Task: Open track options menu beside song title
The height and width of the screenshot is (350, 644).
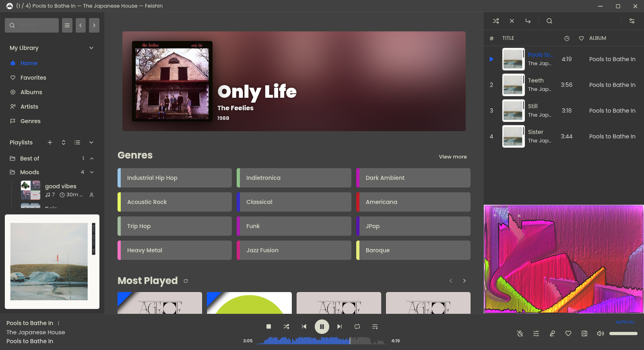Action: pyautogui.click(x=59, y=323)
